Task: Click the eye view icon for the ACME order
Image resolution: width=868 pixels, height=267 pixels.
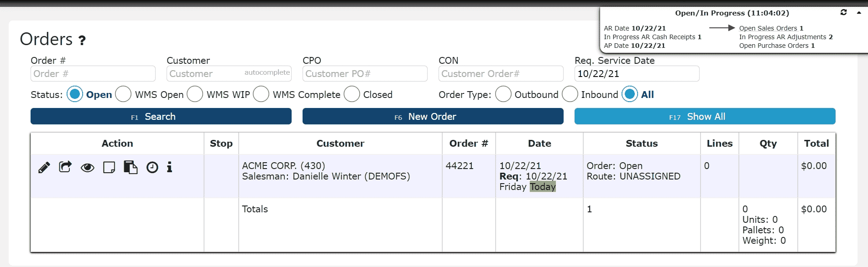Action: tap(87, 168)
